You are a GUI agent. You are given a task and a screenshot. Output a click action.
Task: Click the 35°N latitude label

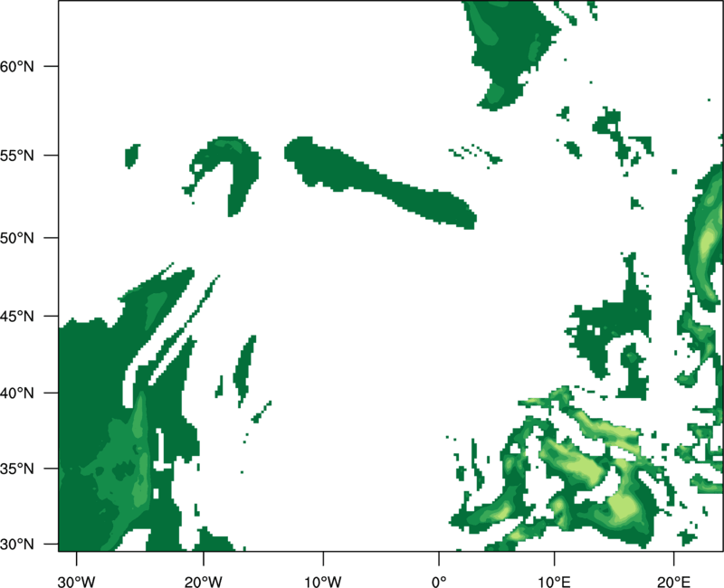17,469
